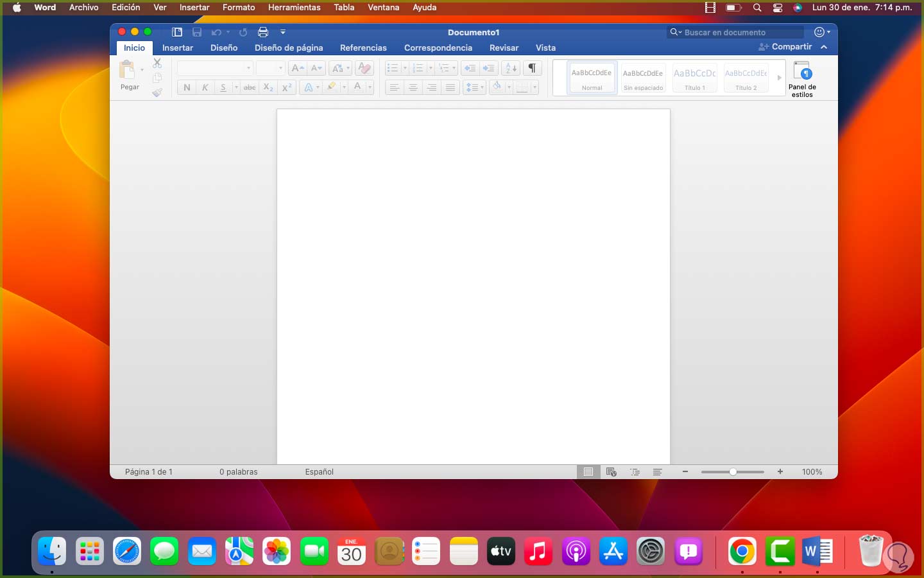Show paragraph marks with pilcrow icon

pos(532,68)
